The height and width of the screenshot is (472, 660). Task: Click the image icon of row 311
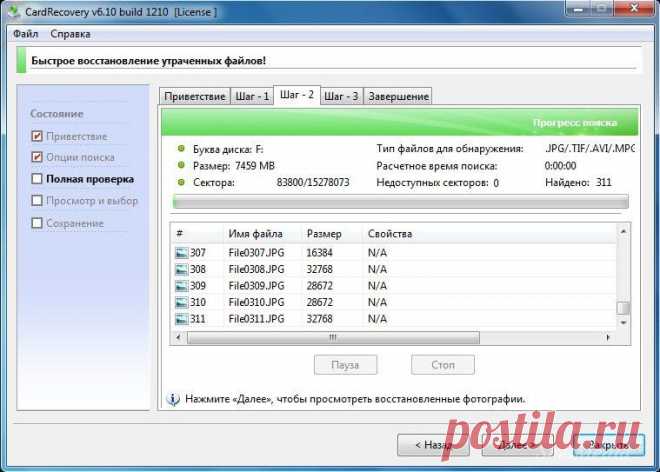(181, 319)
